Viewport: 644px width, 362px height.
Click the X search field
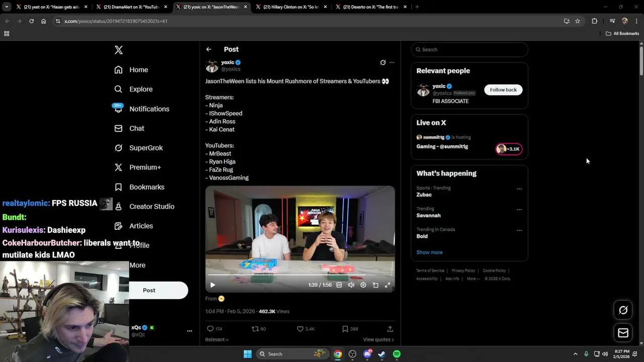(x=469, y=49)
